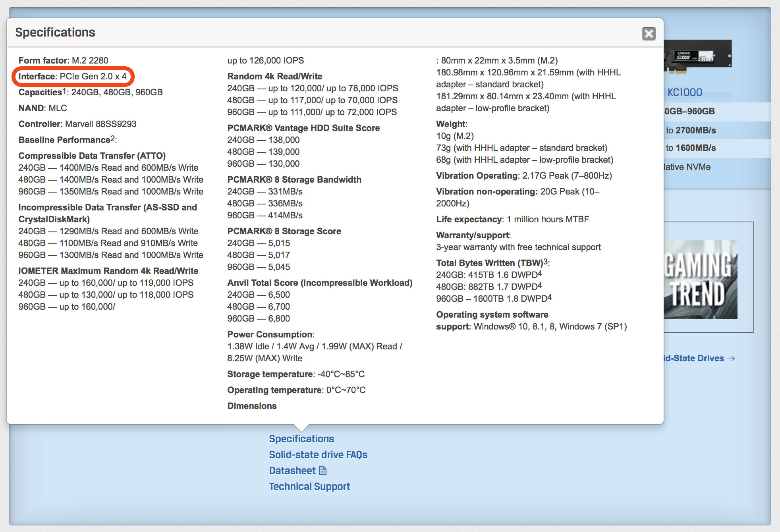
Task: Select the 'Form factor: M.2 2280' line
Action: [x=63, y=60]
